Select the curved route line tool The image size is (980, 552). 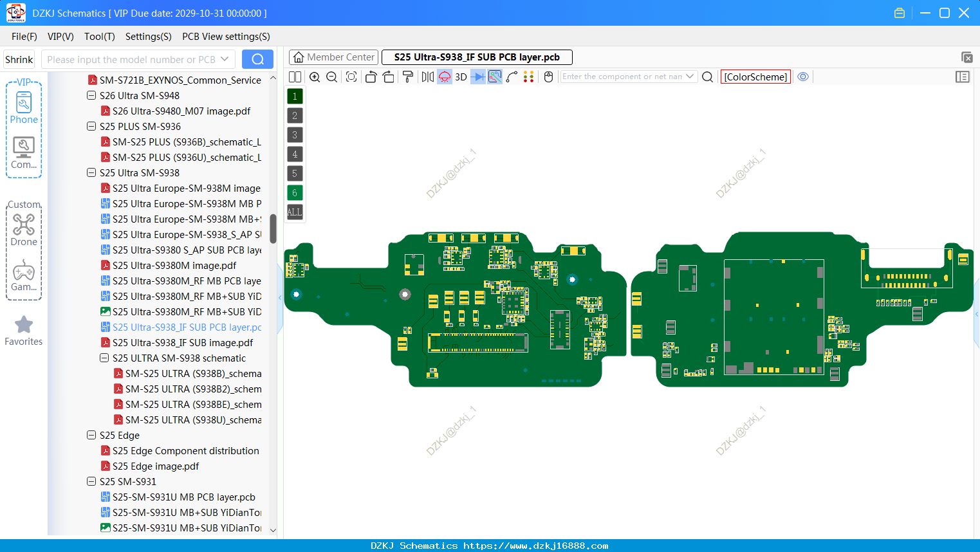tap(512, 77)
